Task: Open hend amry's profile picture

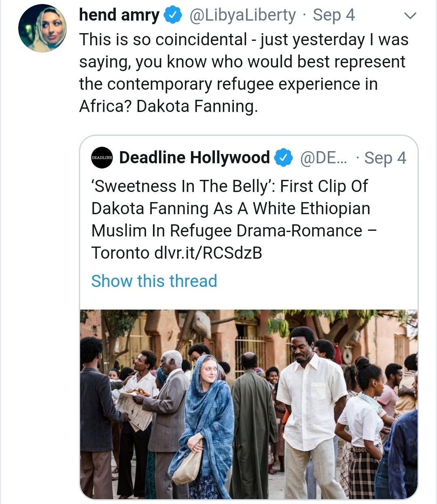Action: click(x=42, y=28)
